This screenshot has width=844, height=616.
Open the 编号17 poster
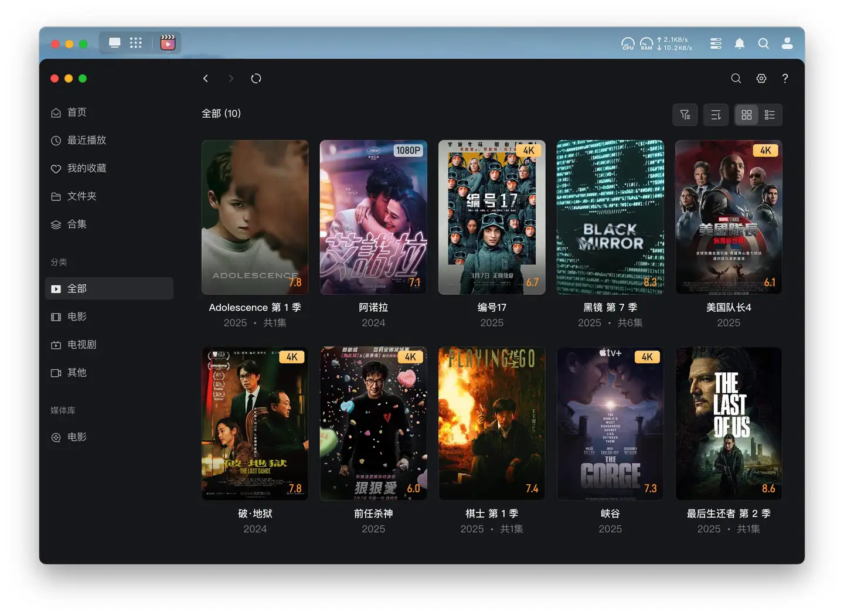(x=492, y=217)
